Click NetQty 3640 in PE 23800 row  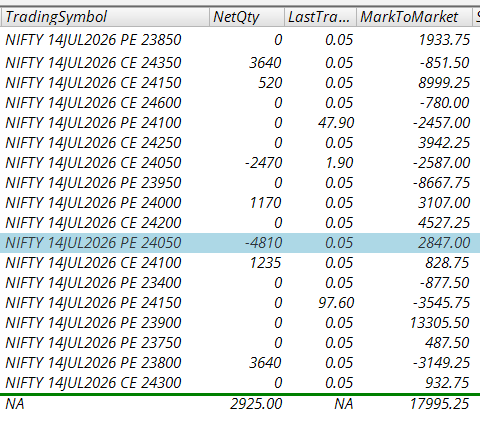coord(266,363)
